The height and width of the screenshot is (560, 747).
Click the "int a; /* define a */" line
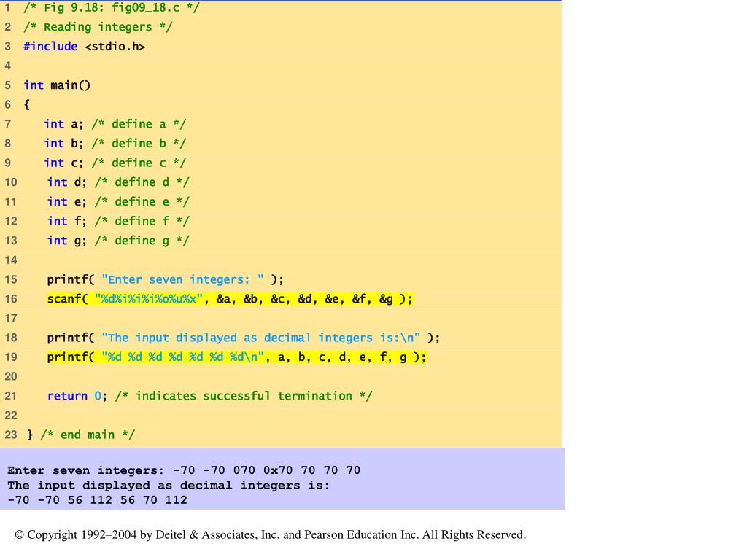point(115,124)
